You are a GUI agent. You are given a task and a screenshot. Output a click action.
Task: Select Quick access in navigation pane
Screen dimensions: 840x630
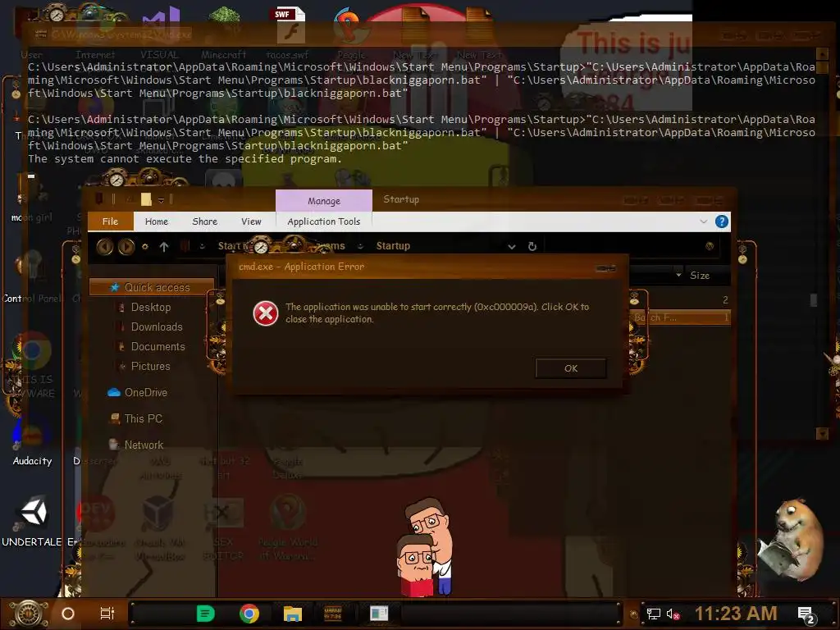[152, 287]
